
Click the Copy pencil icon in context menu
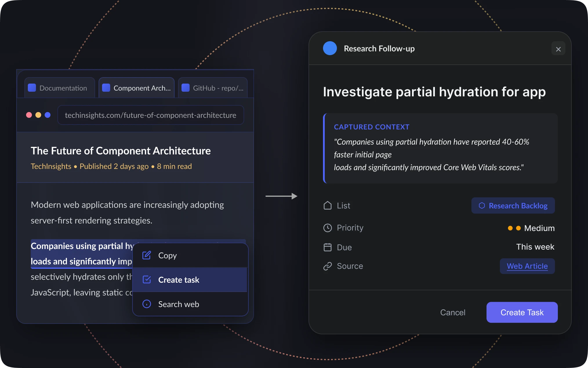click(x=147, y=255)
